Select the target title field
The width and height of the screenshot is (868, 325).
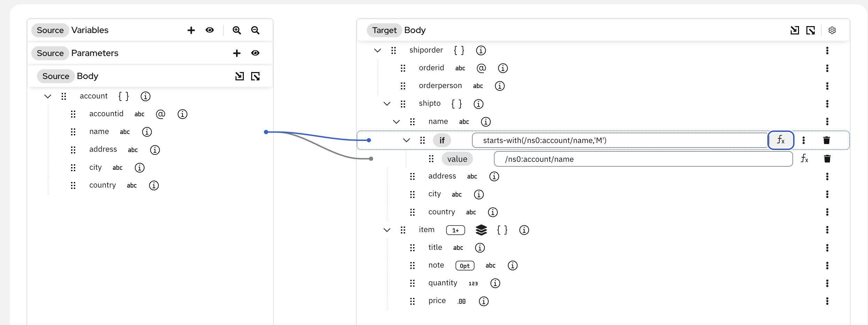(435, 247)
